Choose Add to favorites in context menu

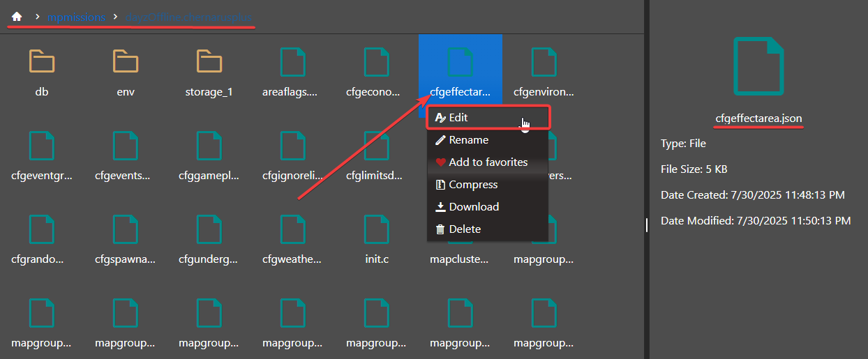[x=488, y=162]
